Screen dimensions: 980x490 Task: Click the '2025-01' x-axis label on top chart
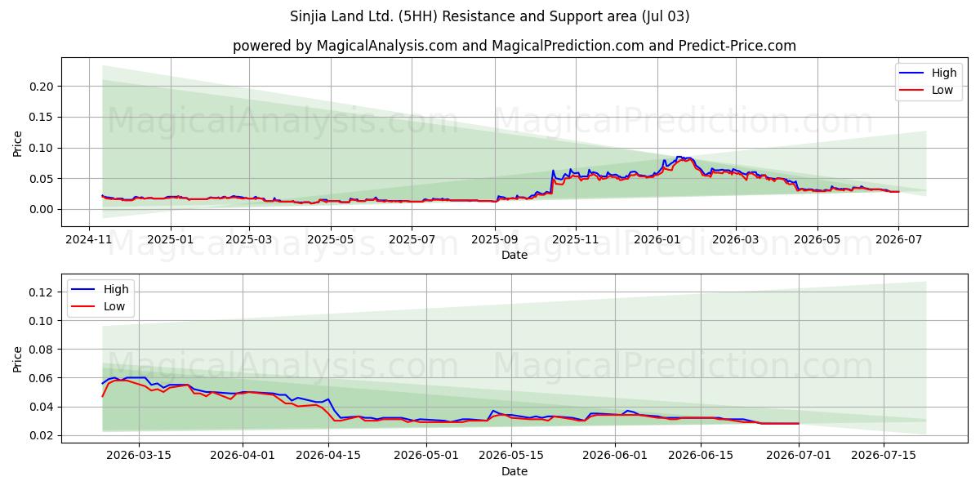171,239
